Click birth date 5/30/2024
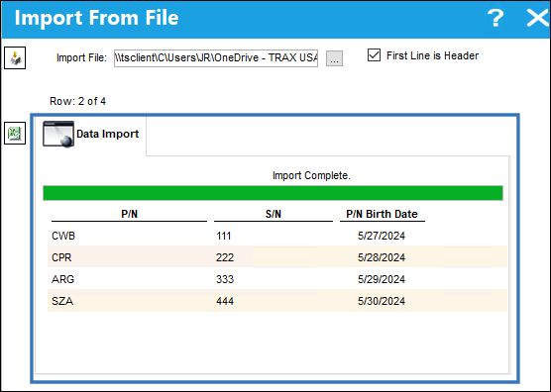Image resolution: width=551 pixels, height=392 pixels. [x=382, y=301]
